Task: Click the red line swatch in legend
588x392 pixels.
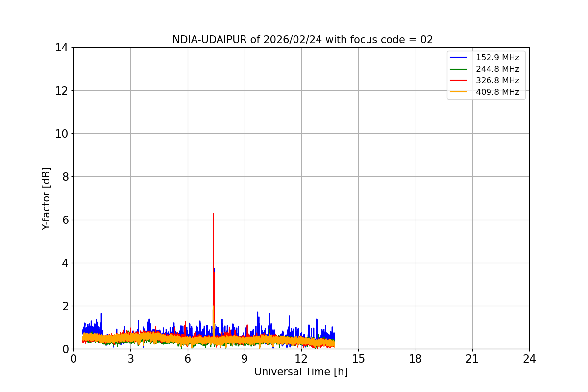Action: (459, 80)
